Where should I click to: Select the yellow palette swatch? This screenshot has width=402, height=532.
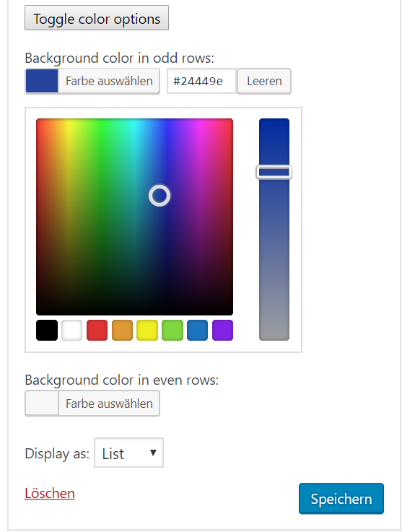pyautogui.click(x=147, y=330)
